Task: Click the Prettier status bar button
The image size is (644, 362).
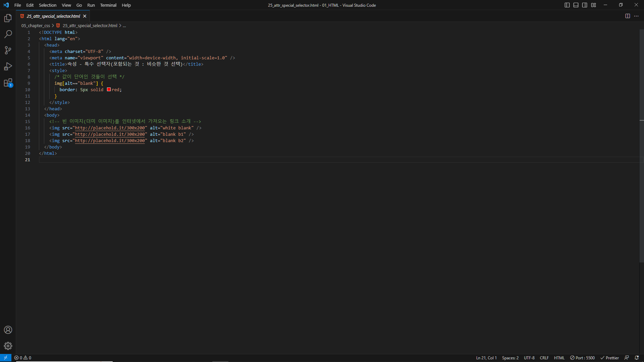Action: click(x=609, y=358)
